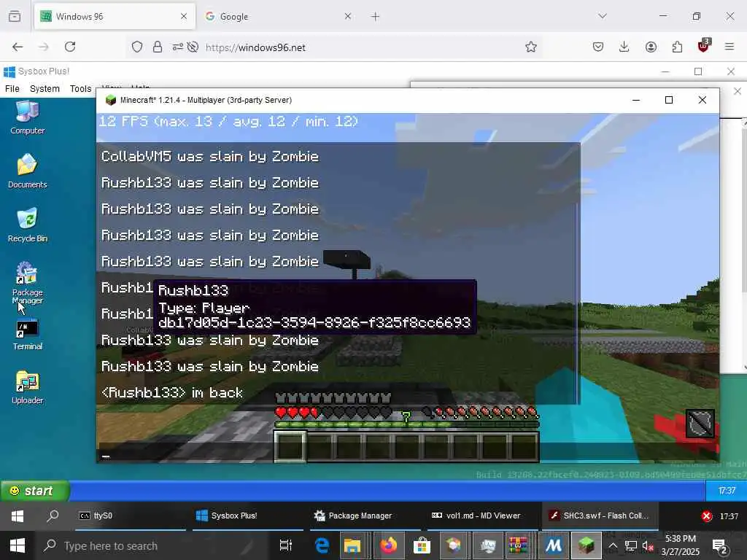Viewport: 747px width, 560px height.
Task: Open the notification center icon
Action: point(719,546)
